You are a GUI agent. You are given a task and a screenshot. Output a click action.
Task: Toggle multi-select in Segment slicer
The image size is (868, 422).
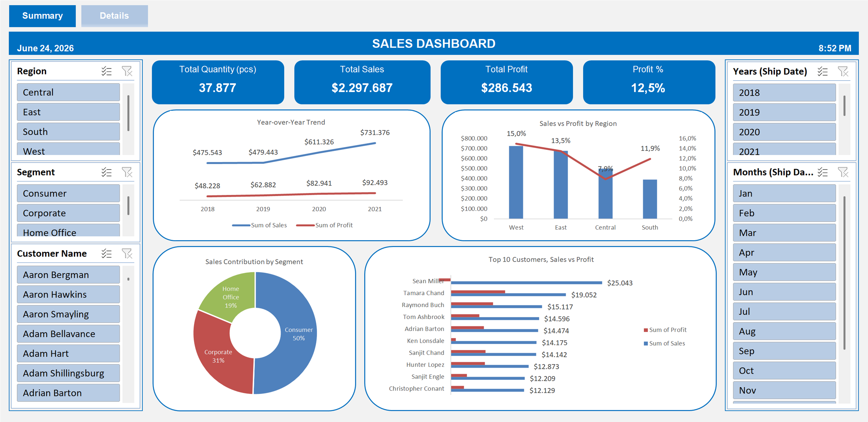tap(106, 172)
